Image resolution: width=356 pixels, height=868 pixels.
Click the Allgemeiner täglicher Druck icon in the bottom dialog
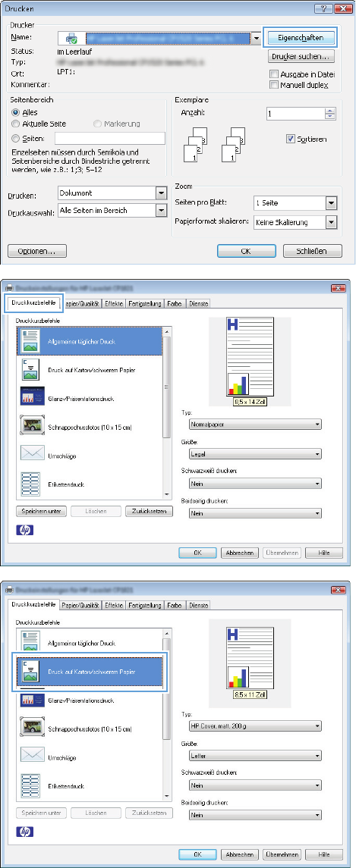[28, 644]
